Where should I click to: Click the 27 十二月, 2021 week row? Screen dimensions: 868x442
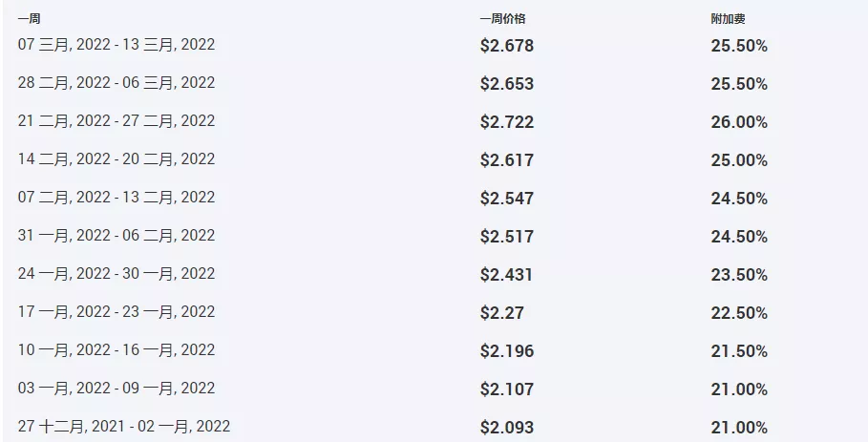(x=124, y=426)
